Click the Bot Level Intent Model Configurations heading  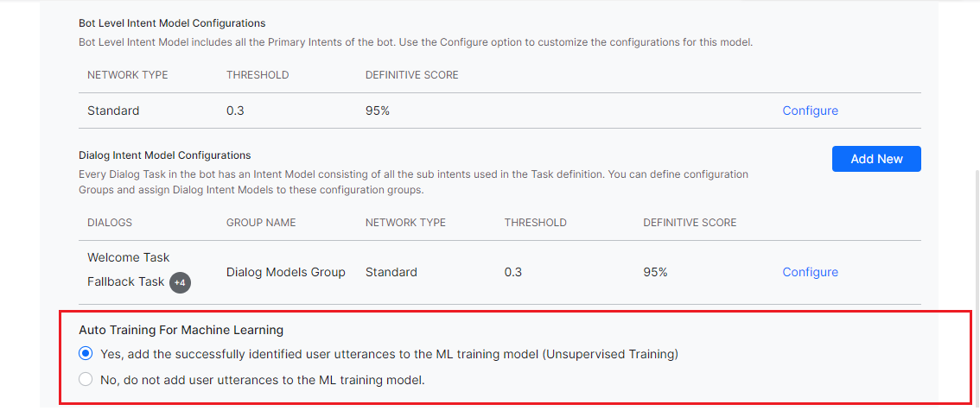[172, 23]
